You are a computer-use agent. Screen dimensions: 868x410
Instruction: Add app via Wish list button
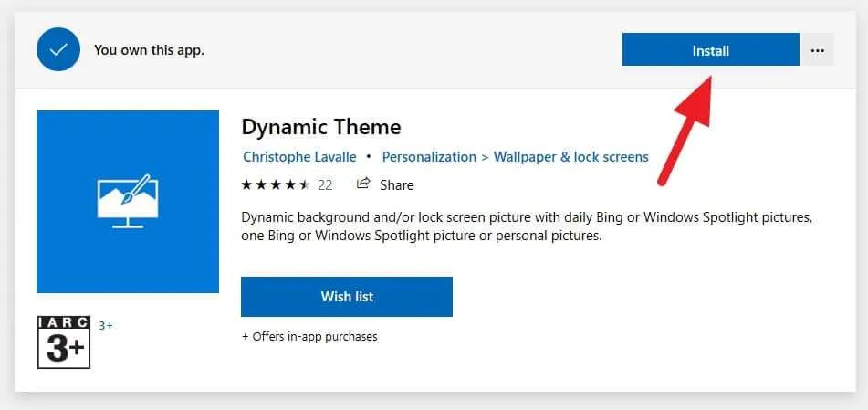347,297
